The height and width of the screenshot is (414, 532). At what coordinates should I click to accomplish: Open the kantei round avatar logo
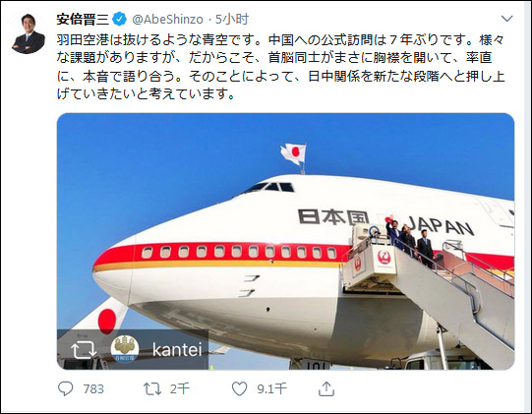pyautogui.click(x=125, y=349)
